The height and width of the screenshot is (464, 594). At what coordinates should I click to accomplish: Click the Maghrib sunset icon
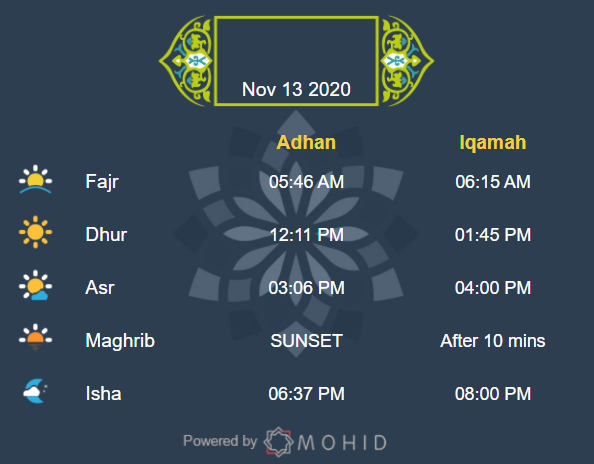[35, 337]
